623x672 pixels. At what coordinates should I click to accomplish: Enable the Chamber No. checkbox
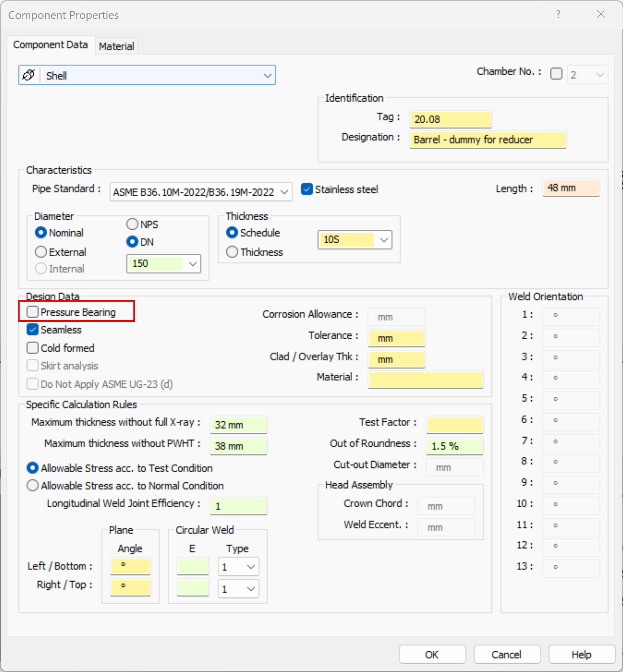[556, 74]
